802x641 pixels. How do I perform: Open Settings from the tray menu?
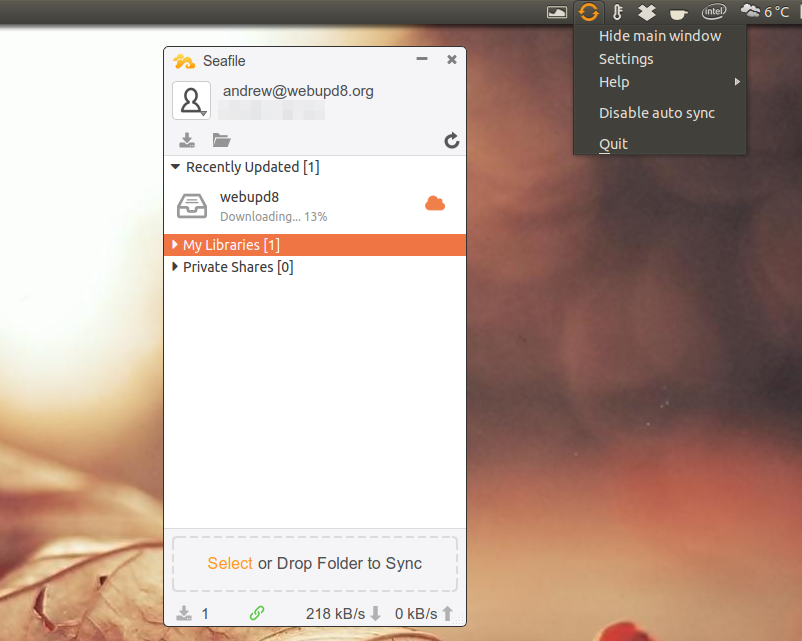[x=659, y=59]
